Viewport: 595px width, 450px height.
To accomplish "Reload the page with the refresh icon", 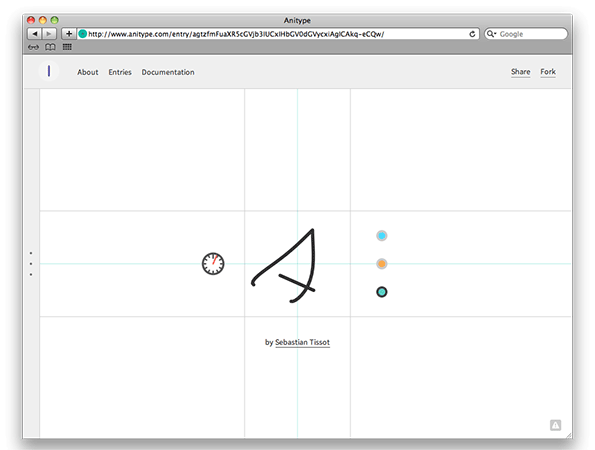I will [472, 34].
